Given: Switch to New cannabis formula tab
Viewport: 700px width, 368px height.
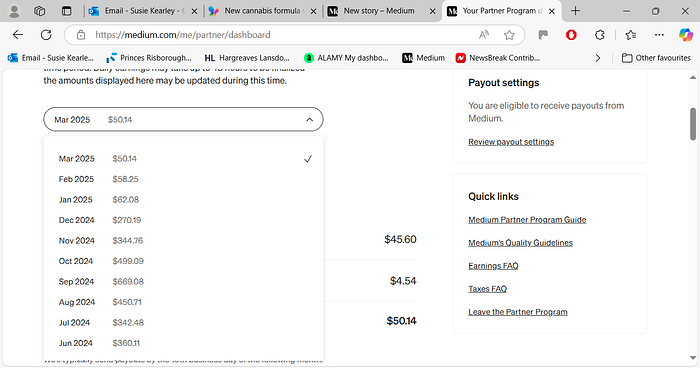Looking at the screenshot, I should click(262, 11).
